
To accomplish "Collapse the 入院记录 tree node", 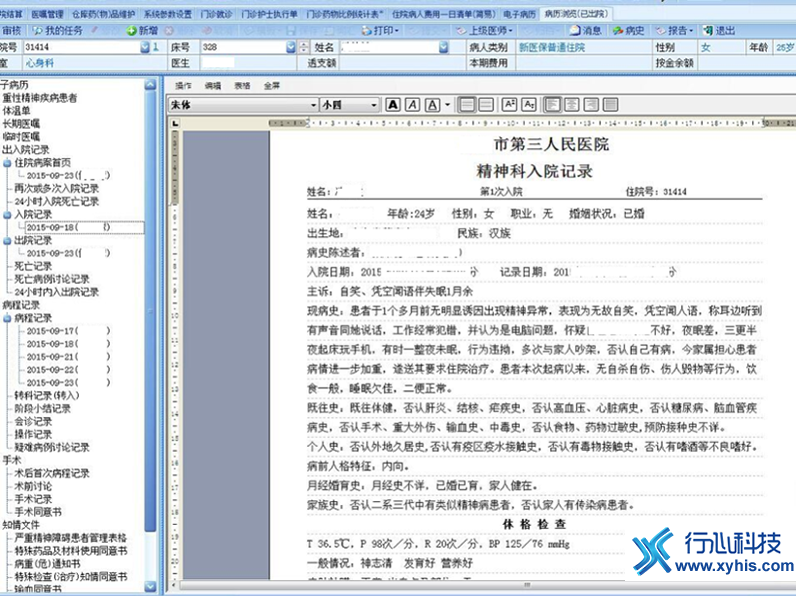I will point(8,215).
